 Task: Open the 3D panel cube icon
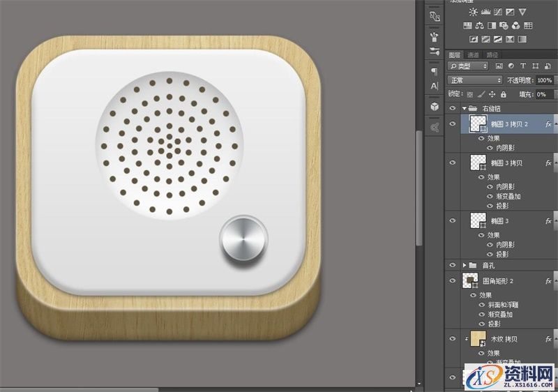point(435,107)
